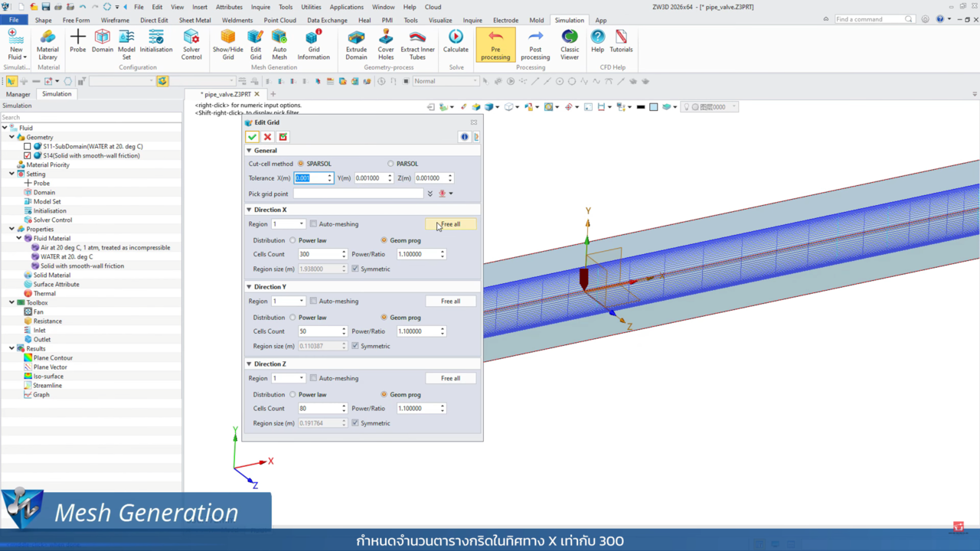This screenshot has height=551, width=980.
Task: Collapse the Fluid Material tree node
Action: tap(19, 238)
